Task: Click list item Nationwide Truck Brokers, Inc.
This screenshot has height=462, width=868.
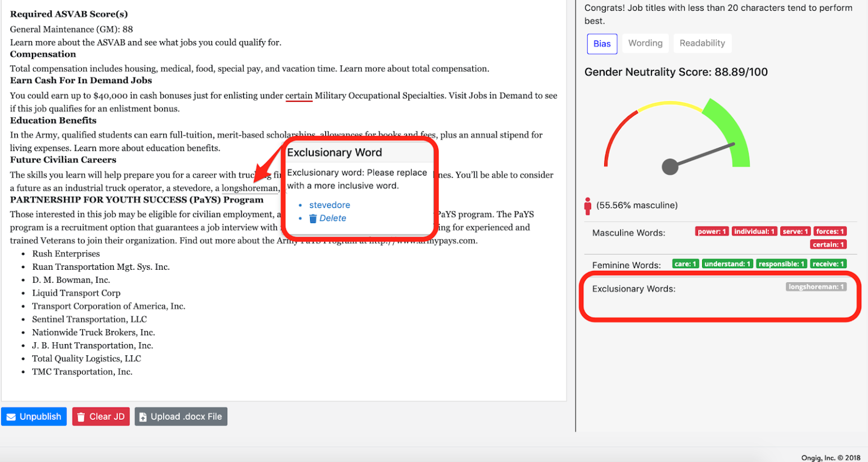Action: [93, 332]
